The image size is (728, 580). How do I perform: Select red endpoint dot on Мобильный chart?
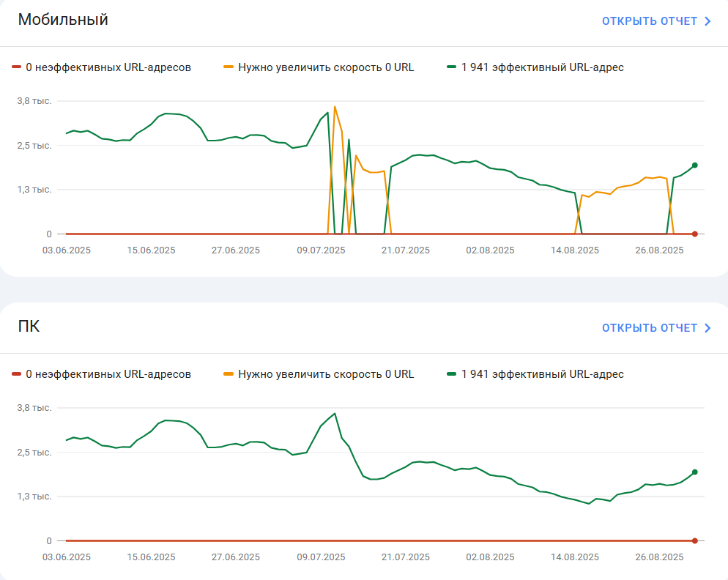[x=694, y=234]
